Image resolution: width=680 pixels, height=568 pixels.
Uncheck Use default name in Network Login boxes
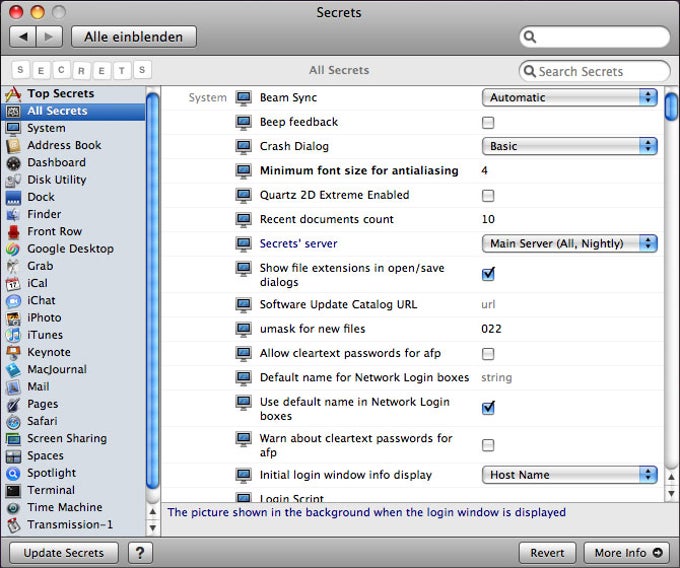(488, 408)
